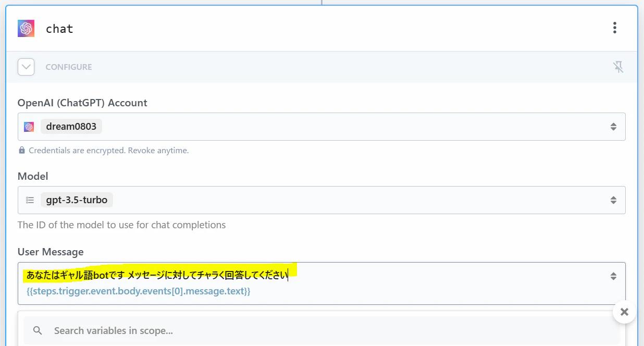
Task: Click the CONFIGURE section label
Action: (x=69, y=67)
